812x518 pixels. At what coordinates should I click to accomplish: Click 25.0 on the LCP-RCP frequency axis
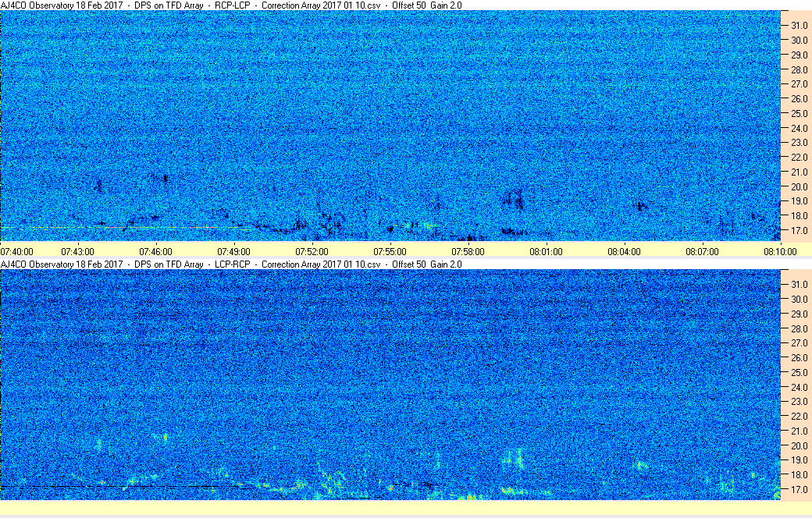coord(799,373)
